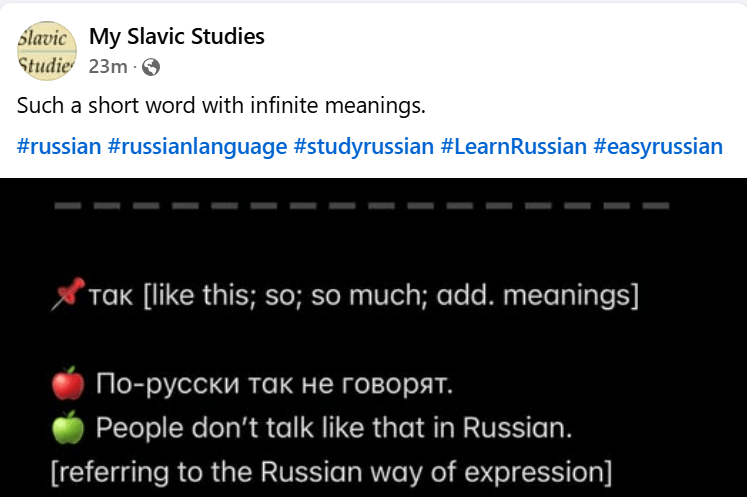Click the pushpin emoji in the image

(66, 296)
